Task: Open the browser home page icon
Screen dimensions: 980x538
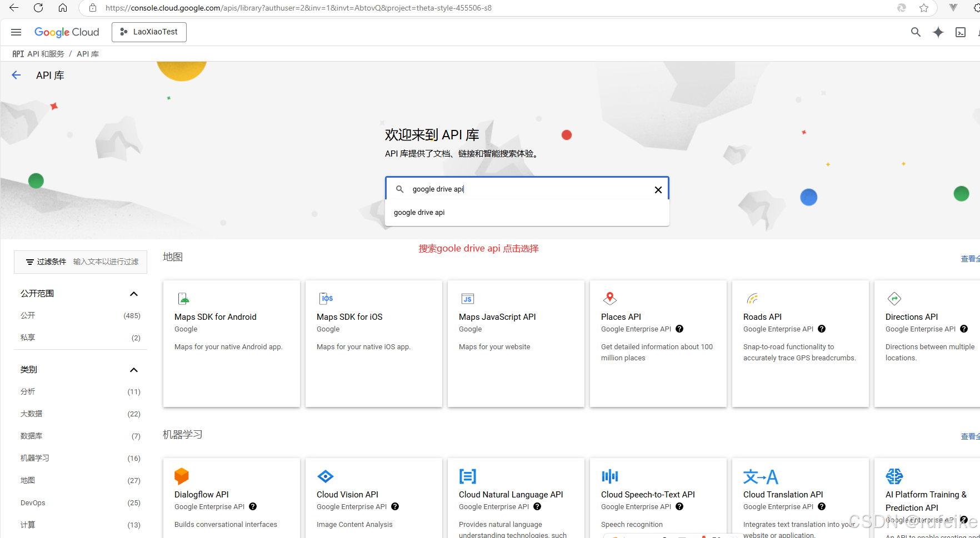Action: click(x=63, y=8)
